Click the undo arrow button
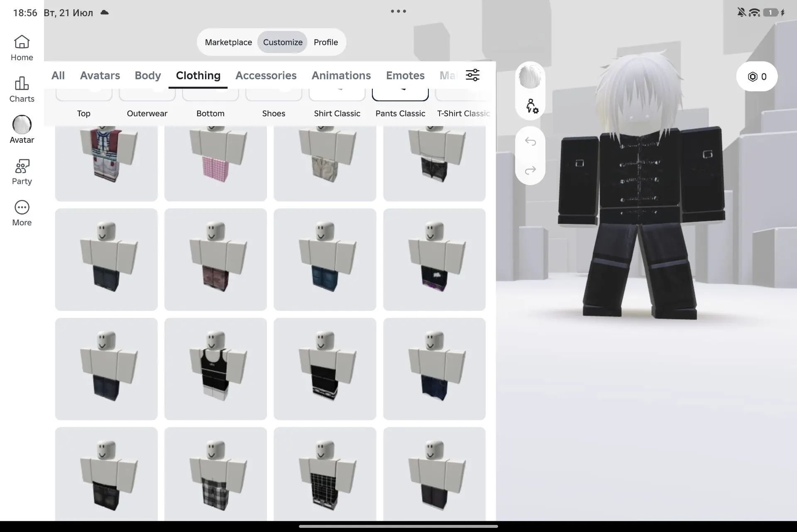The image size is (797, 532). click(x=530, y=142)
